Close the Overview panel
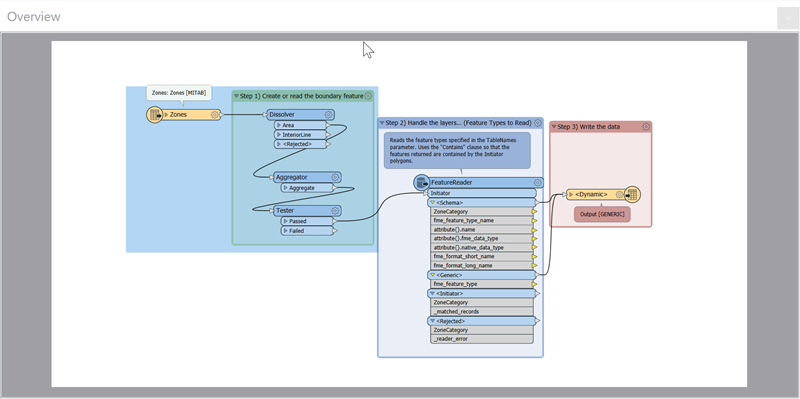800x399 pixels. [x=788, y=18]
